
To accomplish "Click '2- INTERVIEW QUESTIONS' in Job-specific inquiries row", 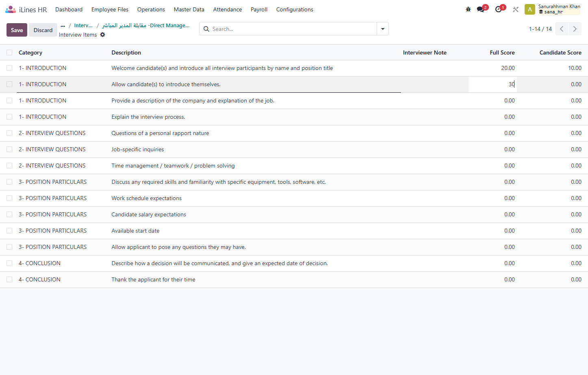I will click(52, 149).
